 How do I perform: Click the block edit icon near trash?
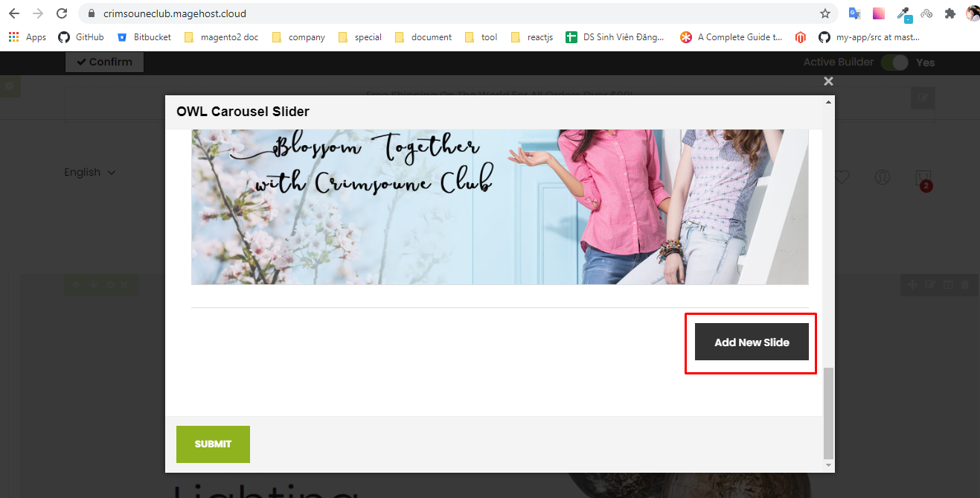coord(930,284)
